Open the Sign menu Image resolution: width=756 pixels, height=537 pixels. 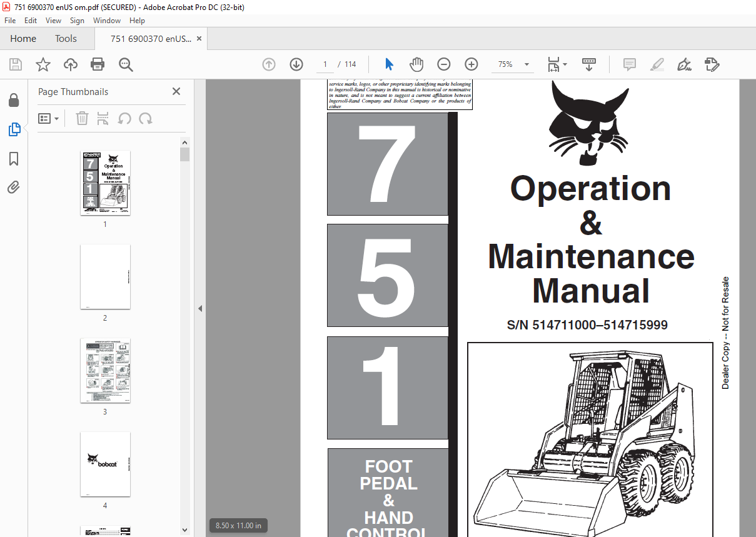78,21
